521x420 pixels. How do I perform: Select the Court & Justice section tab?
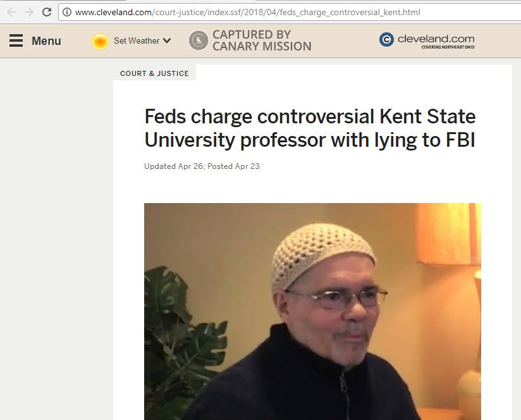[154, 73]
